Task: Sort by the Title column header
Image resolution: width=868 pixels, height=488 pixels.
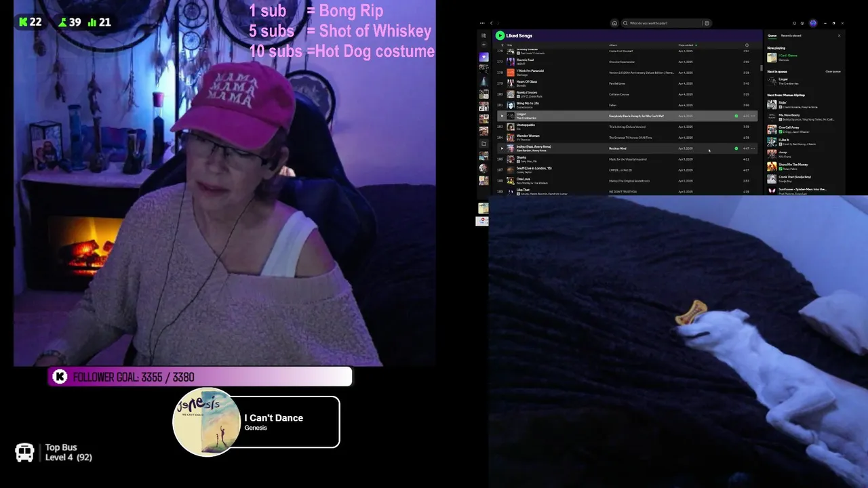Action: click(509, 45)
